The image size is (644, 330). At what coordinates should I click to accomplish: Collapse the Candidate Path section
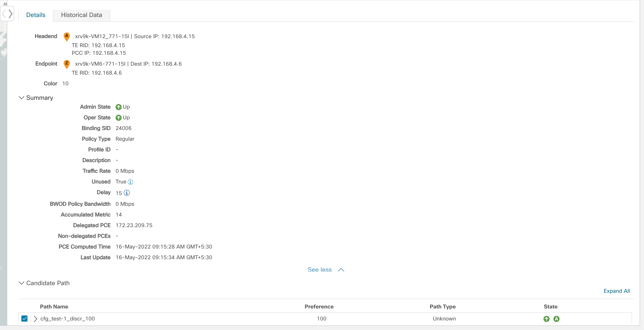[22, 283]
